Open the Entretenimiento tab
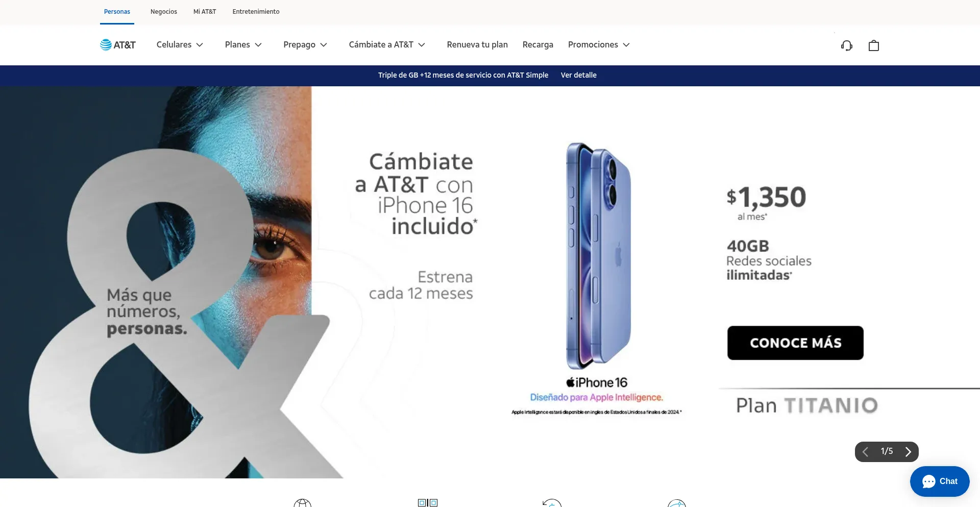 pos(256,12)
